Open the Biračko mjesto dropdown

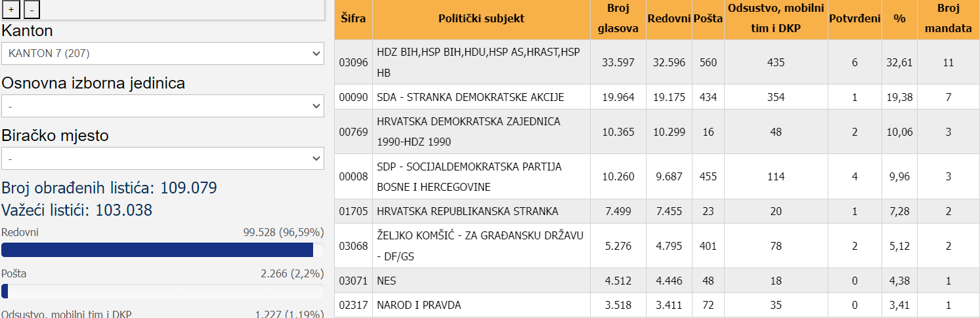pos(163,158)
